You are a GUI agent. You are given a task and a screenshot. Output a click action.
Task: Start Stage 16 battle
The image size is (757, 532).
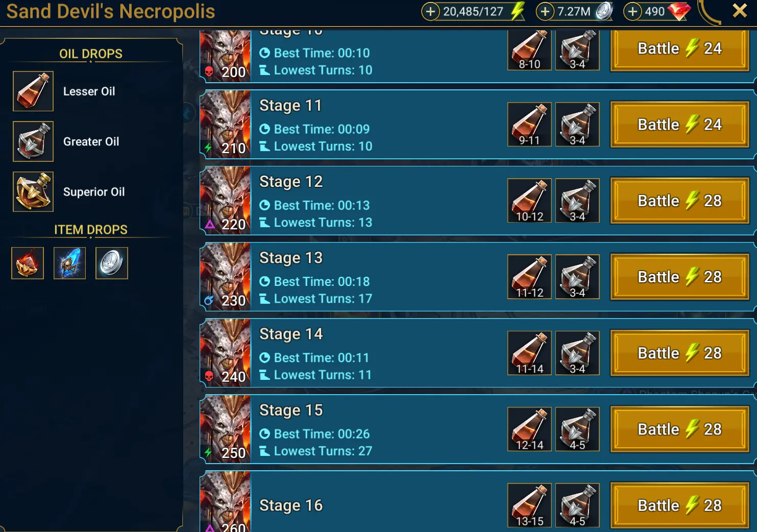pos(679,505)
